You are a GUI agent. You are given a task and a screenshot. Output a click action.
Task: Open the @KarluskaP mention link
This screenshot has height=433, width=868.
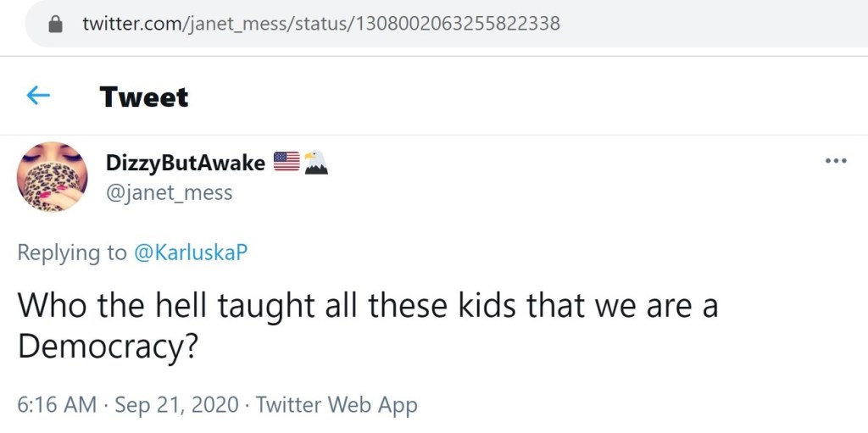pos(191,253)
